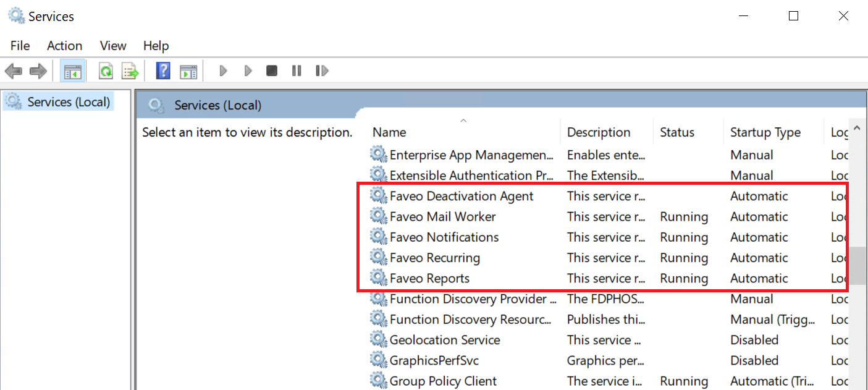Click 'Publishes thi...' description cell
Viewport: 868px width, 390px height.
605,319
